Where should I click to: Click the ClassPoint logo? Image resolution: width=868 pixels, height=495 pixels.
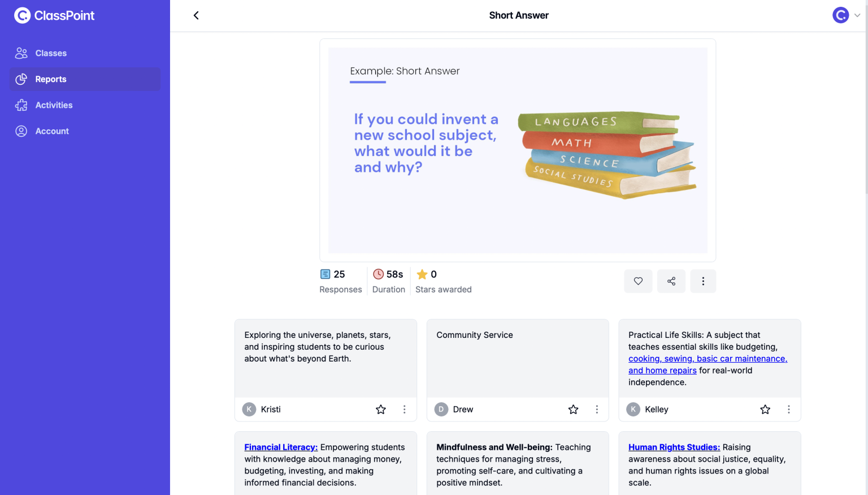tap(54, 15)
